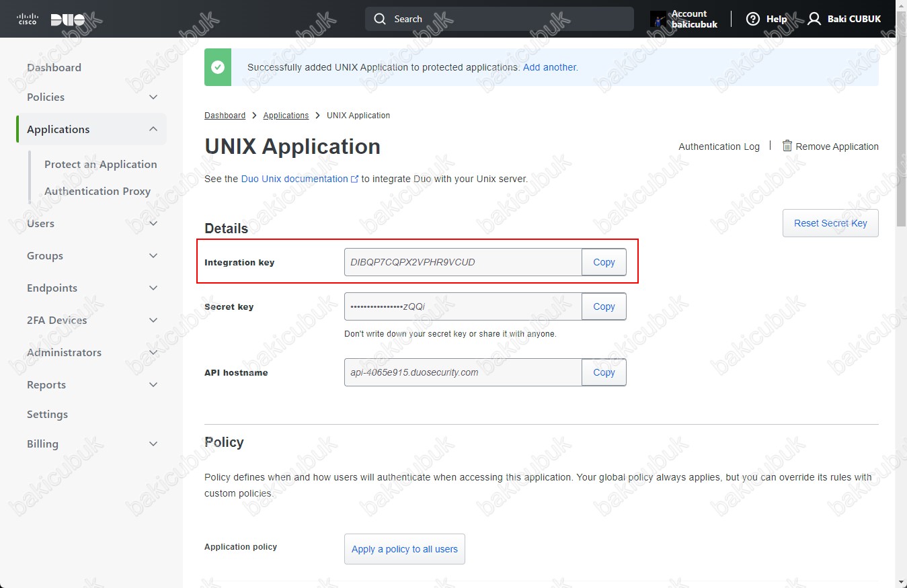907x588 pixels.
Task: Open Dashboard in the sidebar
Action: pyautogui.click(x=54, y=67)
